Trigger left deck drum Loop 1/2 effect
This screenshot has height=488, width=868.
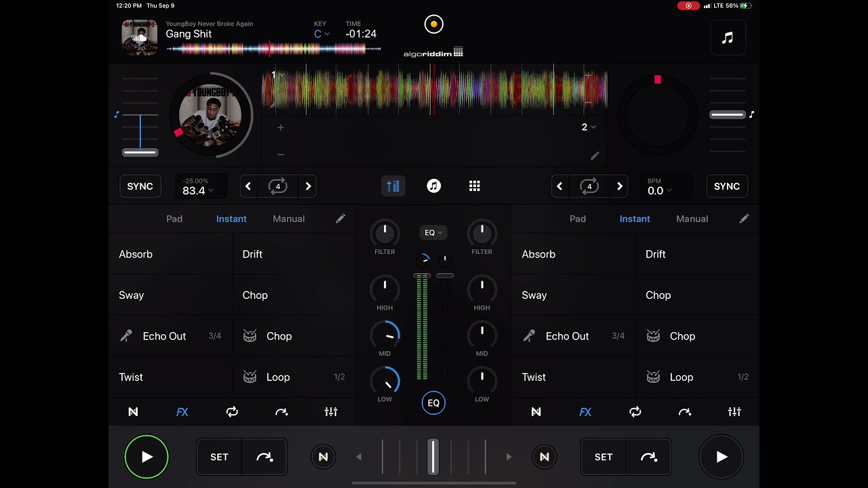294,377
